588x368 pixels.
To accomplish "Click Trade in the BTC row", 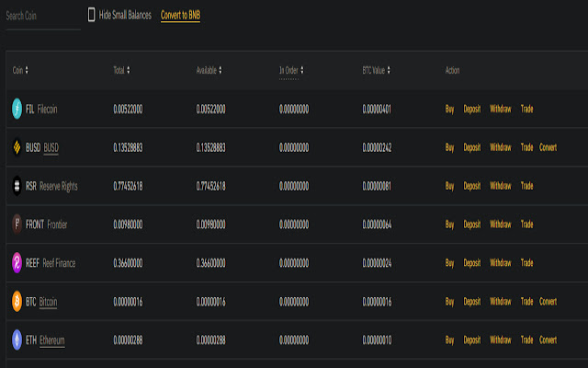I will coord(526,302).
